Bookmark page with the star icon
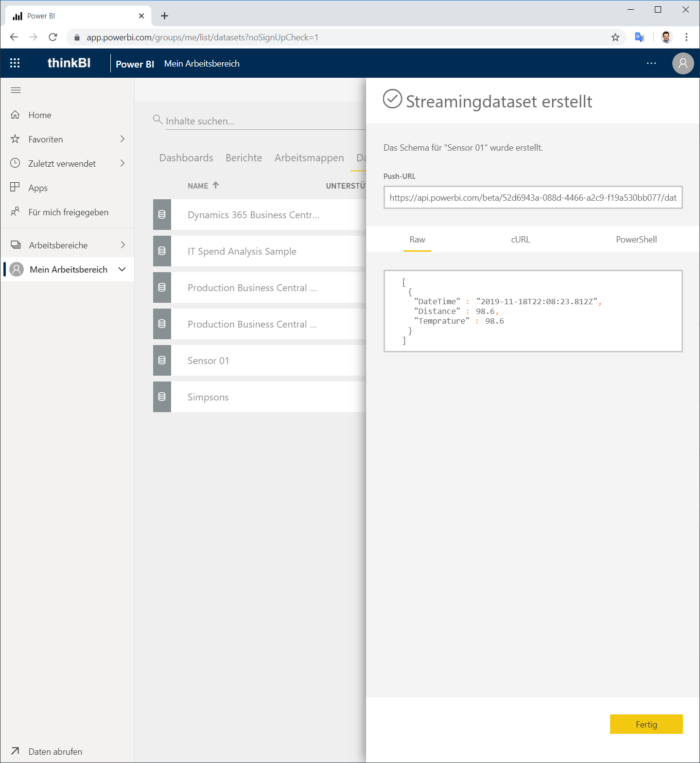 pos(615,37)
